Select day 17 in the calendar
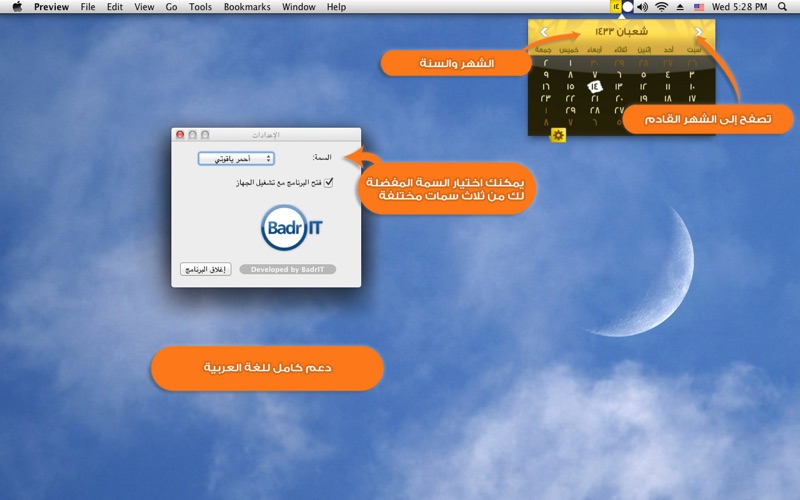This screenshot has height=500, width=800. [x=692, y=98]
